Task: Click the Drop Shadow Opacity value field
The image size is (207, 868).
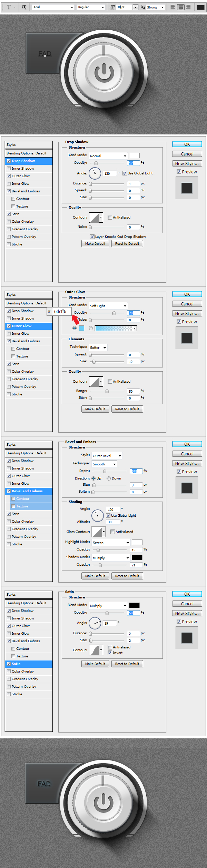Action: pyautogui.click(x=134, y=163)
